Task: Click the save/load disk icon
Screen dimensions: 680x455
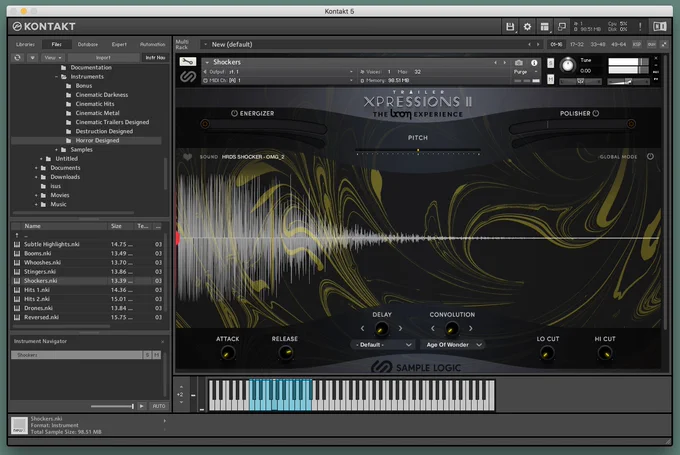Action: 510,27
